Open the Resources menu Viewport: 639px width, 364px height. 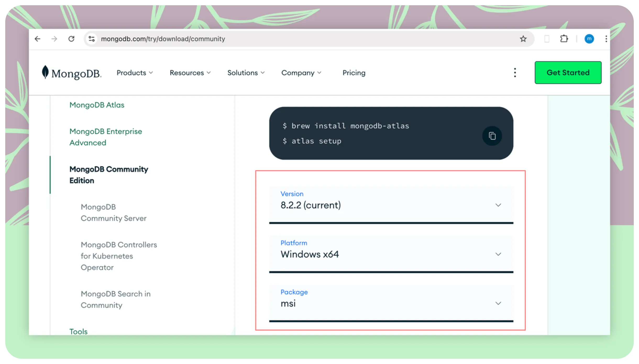[190, 73]
